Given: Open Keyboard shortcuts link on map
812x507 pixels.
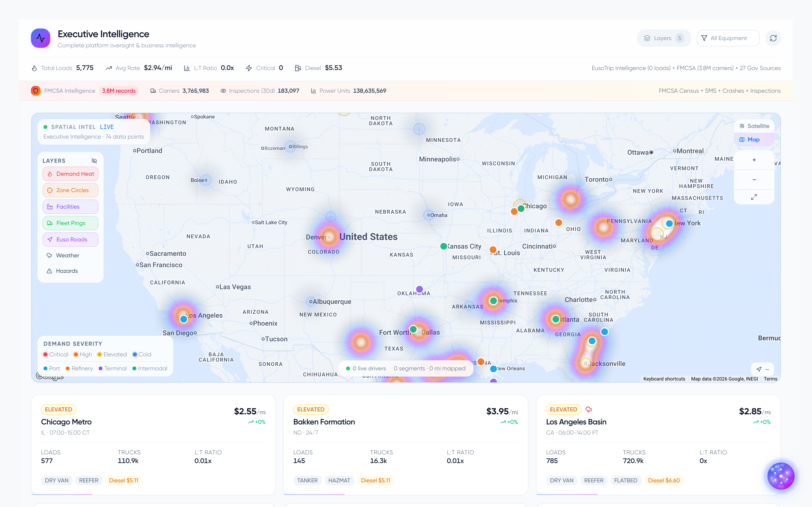Looking at the screenshot, I should click(x=664, y=379).
